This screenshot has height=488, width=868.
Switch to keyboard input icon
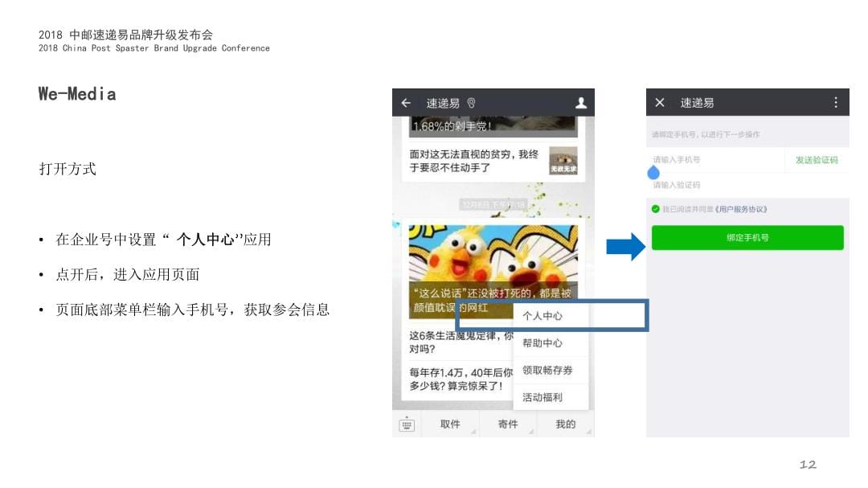(407, 424)
